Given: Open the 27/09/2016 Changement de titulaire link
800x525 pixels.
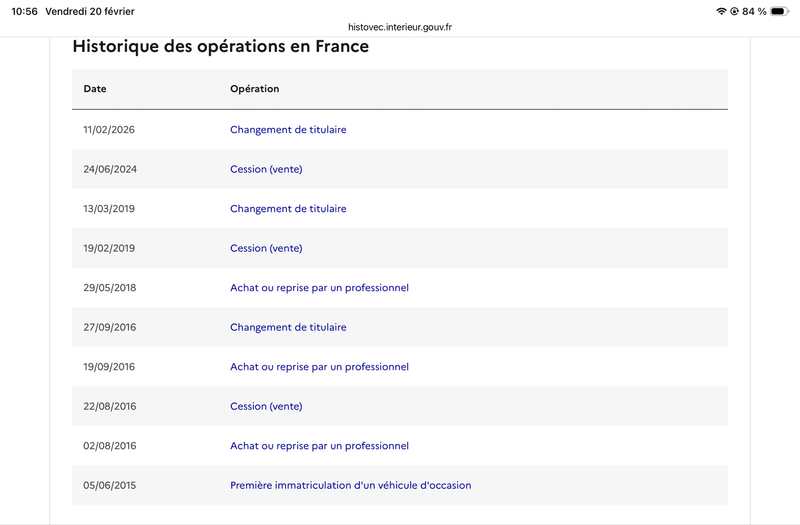Looking at the screenshot, I should (288, 327).
